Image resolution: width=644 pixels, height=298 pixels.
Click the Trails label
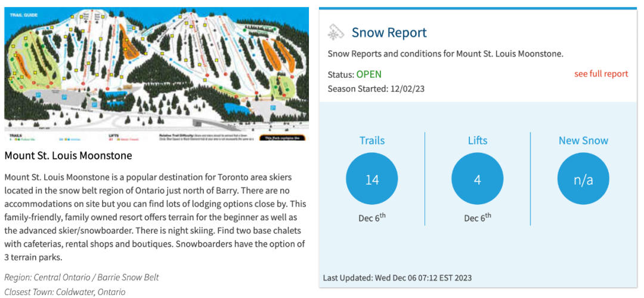click(x=371, y=140)
